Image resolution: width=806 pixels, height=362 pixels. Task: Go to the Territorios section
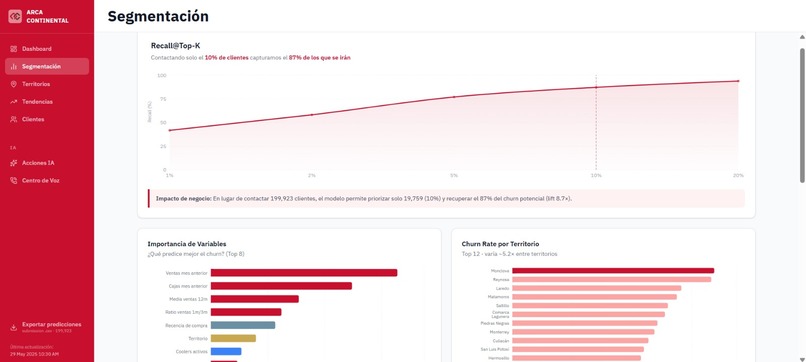click(47, 84)
